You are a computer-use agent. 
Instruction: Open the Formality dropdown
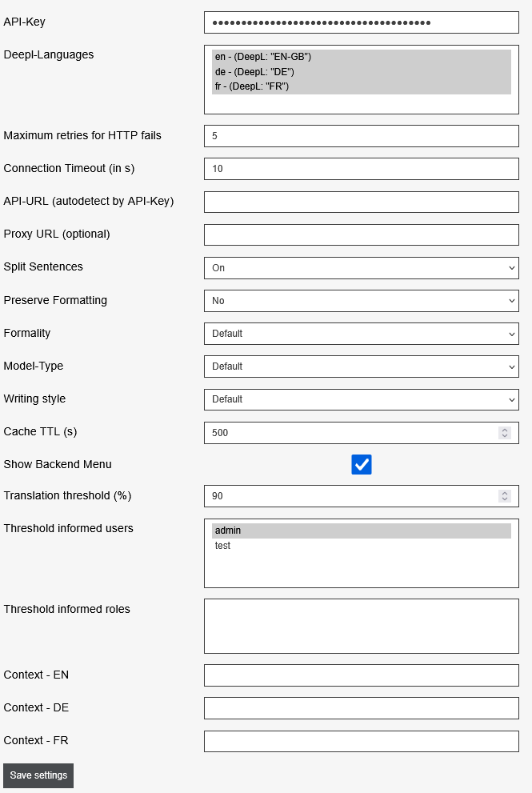[361, 334]
